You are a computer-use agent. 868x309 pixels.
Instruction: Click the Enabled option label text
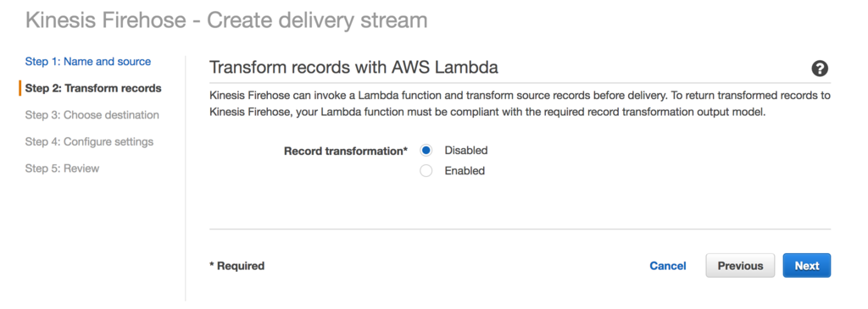click(465, 171)
